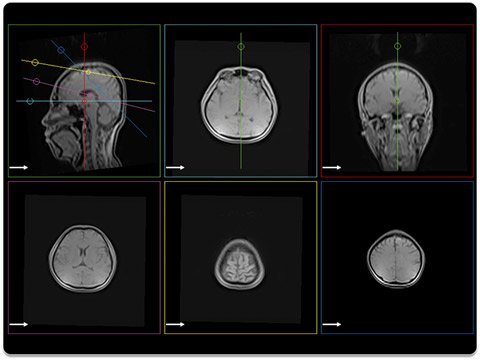Select the yellow slice line's outer circle handle

[35, 62]
